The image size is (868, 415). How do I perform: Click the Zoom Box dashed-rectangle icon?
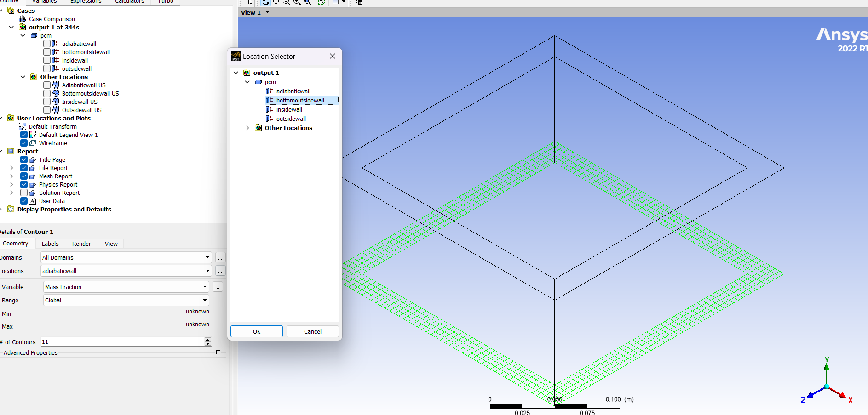(321, 2)
